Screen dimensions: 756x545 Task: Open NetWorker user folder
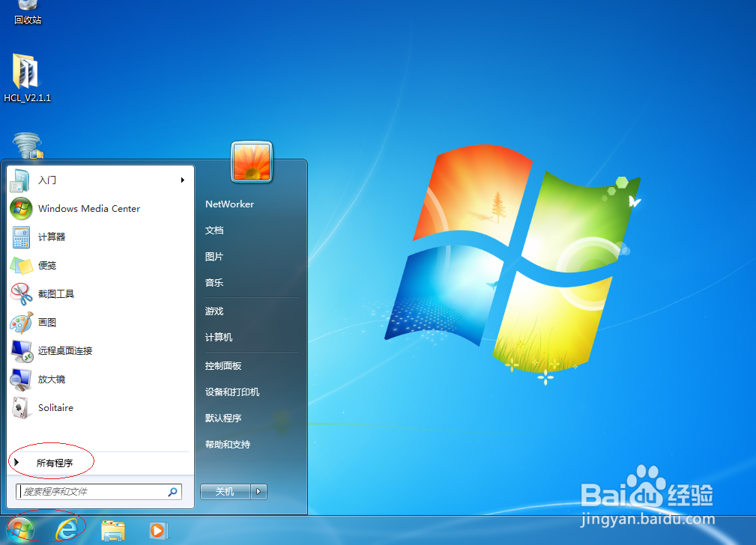229,204
